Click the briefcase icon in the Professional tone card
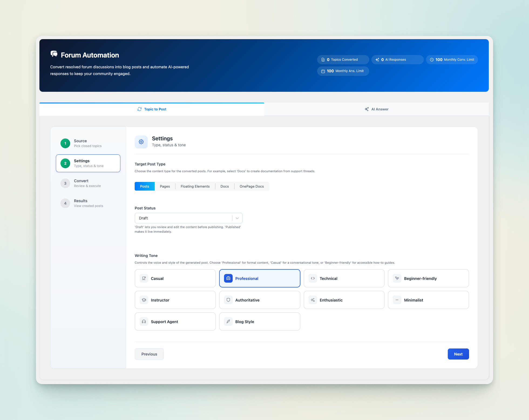The width and height of the screenshot is (529, 420). point(228,278)
